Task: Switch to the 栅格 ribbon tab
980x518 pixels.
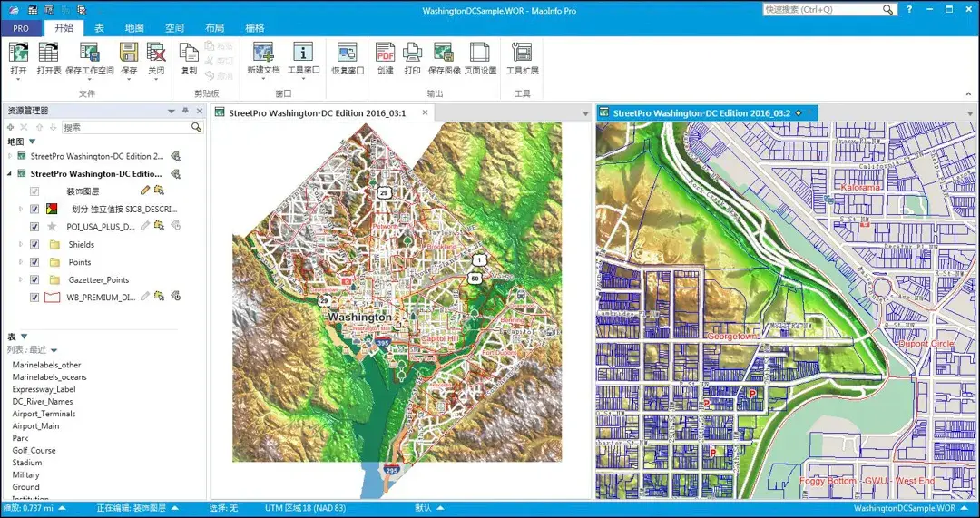Action: coord(254,27)
